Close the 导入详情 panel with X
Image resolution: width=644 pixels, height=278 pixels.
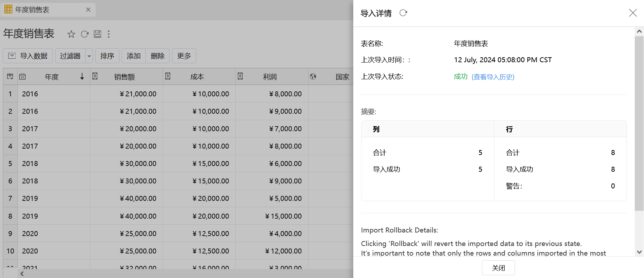[633, 13]
